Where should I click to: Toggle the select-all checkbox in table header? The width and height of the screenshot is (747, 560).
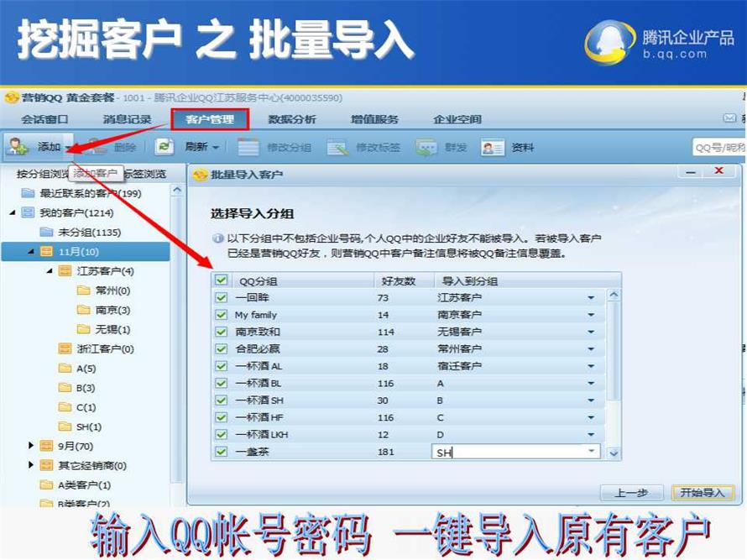(222, 280)
